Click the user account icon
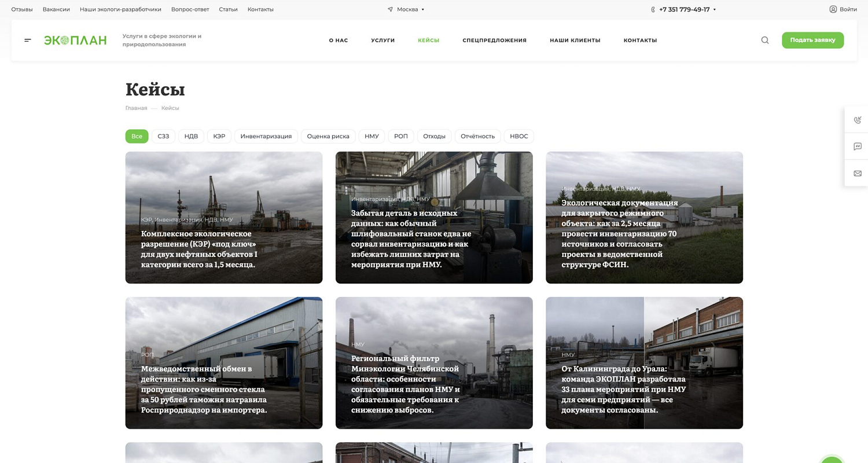 [x=833, y=9]
